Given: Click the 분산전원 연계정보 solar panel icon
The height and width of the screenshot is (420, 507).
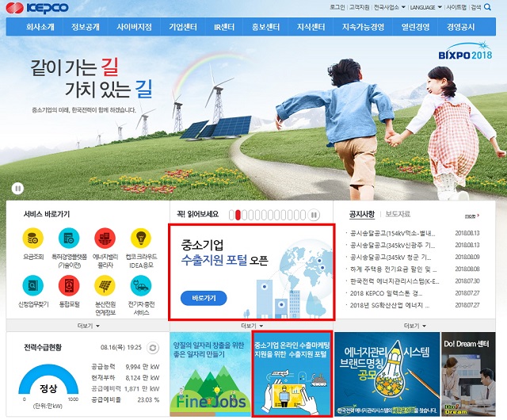Looking at the screenshot, I should click(x=104, y=285).
